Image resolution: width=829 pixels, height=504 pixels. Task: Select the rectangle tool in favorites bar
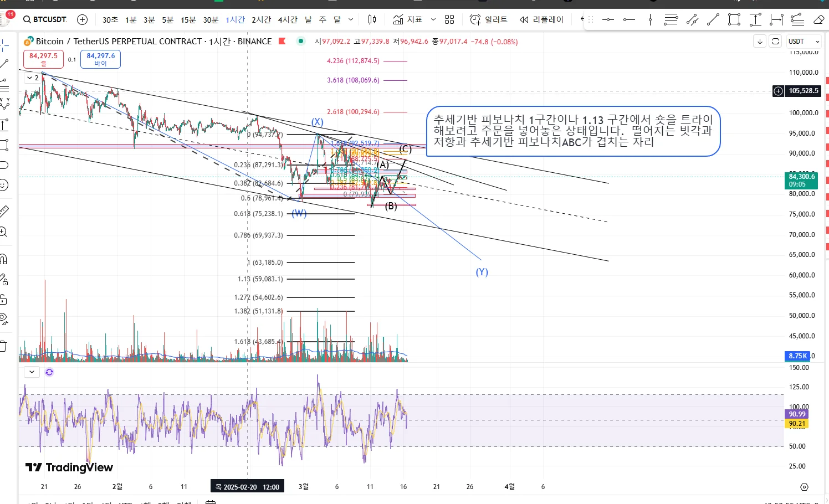734,20
